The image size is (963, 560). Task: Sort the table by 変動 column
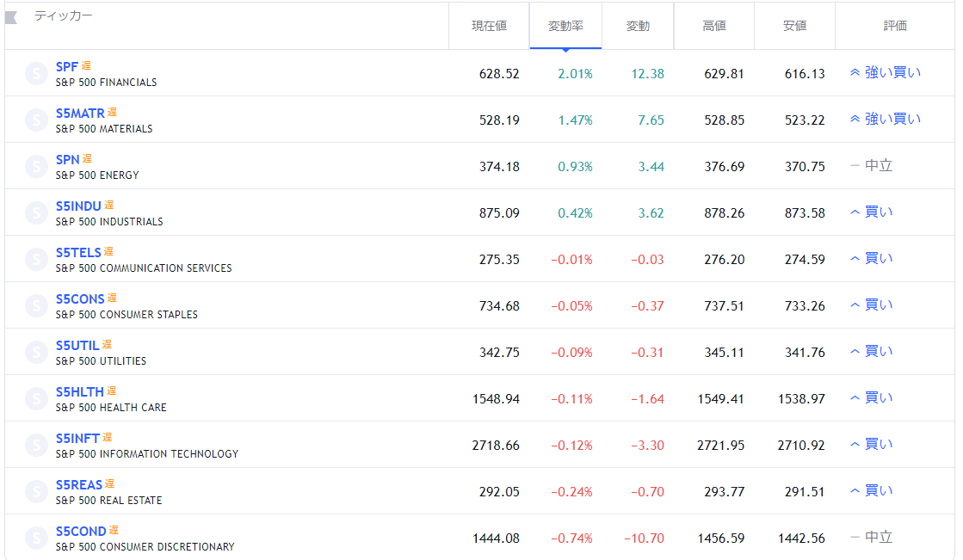[638, 26]
